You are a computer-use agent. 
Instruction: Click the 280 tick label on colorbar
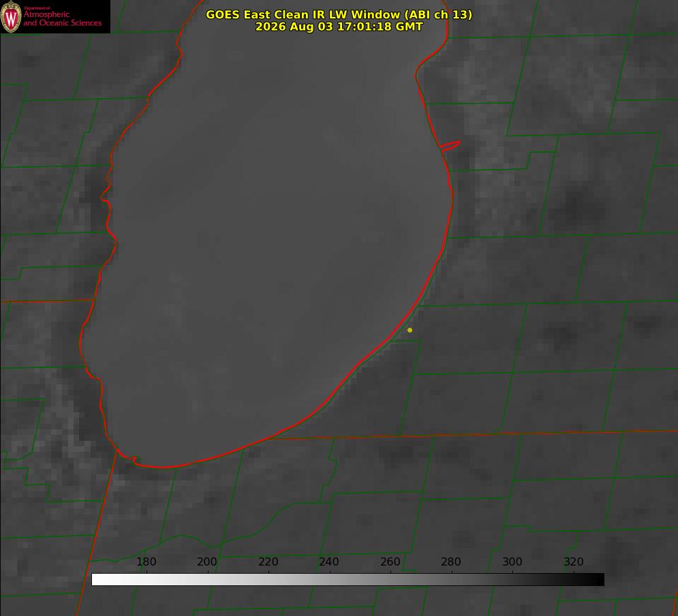pyautogui.click(x=451, y=561)
